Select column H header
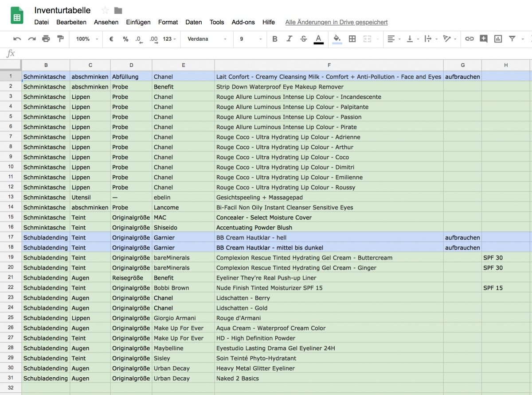The image size is (532, 395). pos(506,65)
